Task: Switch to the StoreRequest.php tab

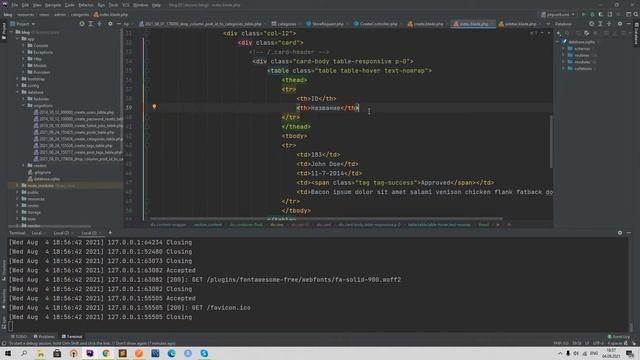Action: click(x=325, y=24)
